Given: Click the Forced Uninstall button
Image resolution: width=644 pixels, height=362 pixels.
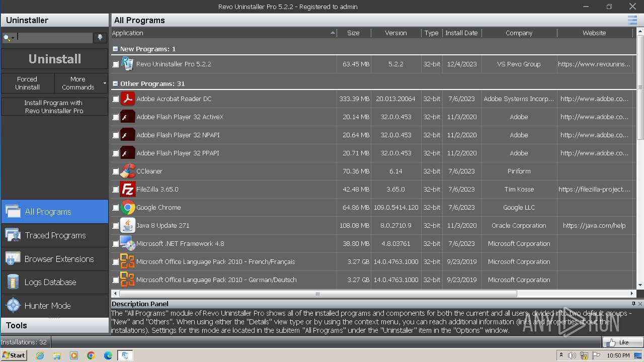Looking at the screenshot, I should [x=27, y=83].
